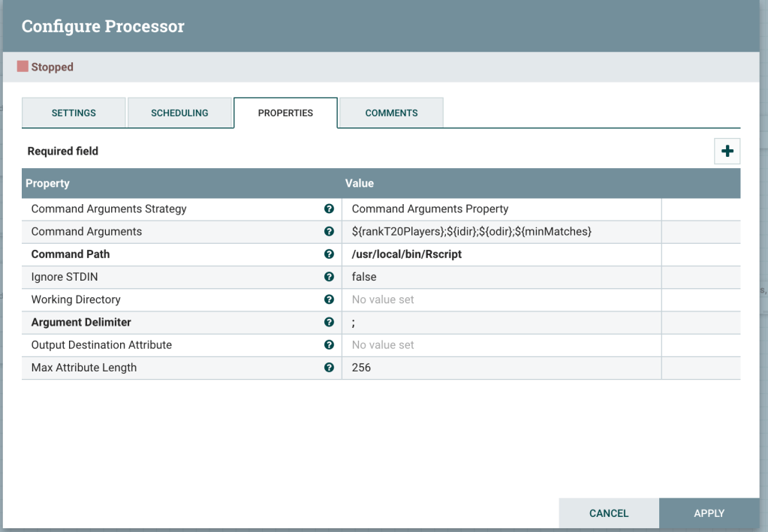
Task: Edit the Command Arguments value field
Action: [x=501, y=232]
